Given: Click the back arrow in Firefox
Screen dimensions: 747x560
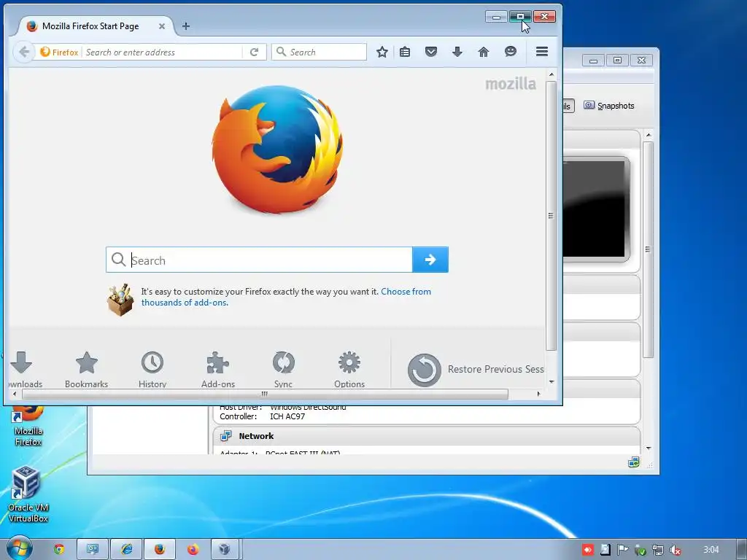Looking at the screenshot, I should (24, 52).
